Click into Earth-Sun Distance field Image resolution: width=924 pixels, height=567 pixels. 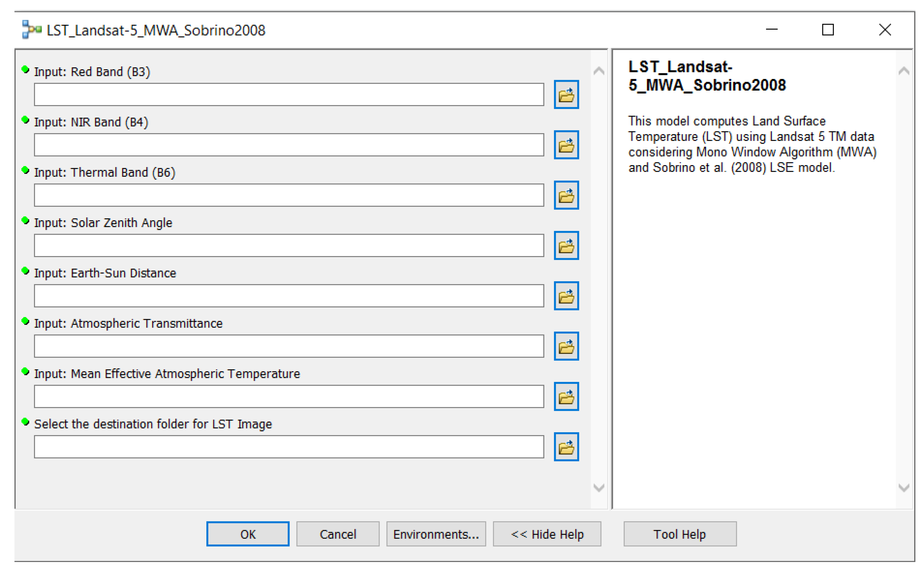[289, 296]
